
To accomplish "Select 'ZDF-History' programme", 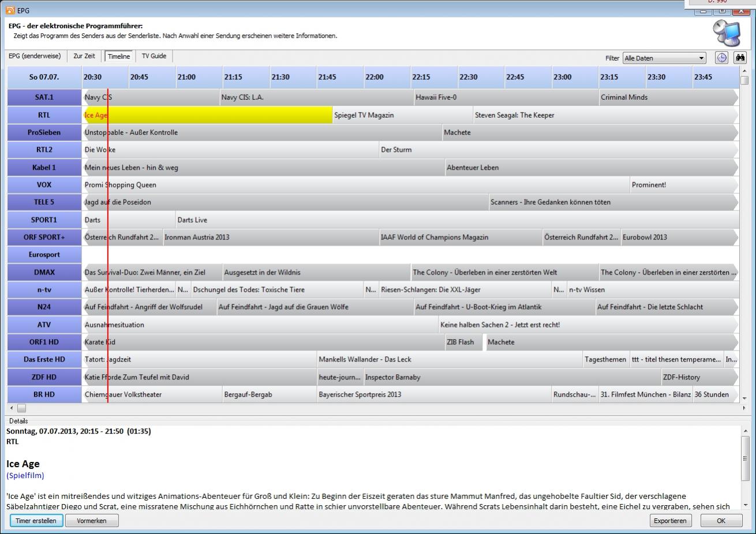I will click(699, 377).
